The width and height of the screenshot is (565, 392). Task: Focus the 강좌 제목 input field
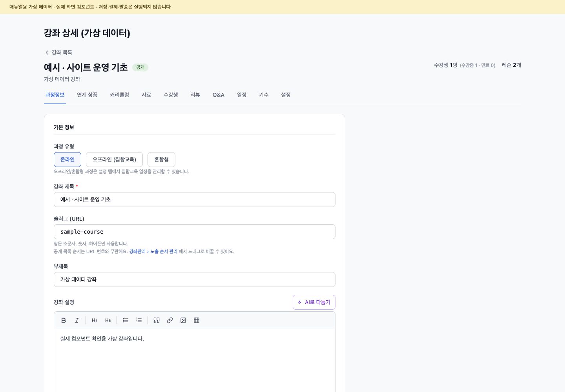195,200
